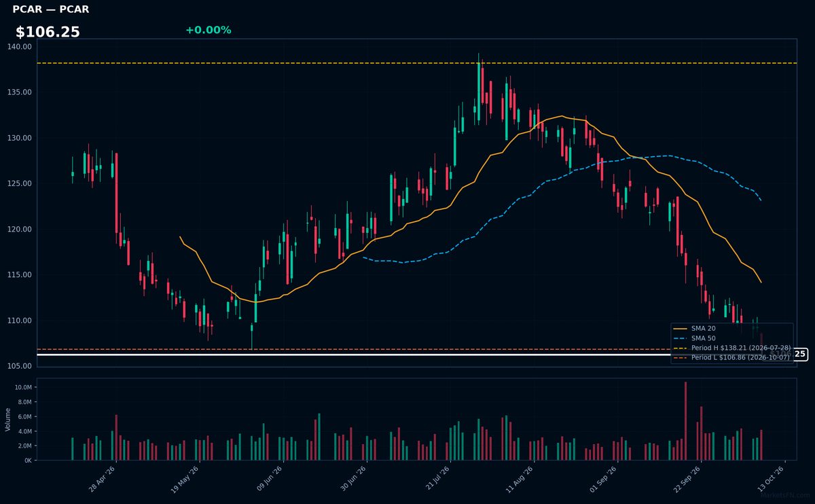Click the 120.00 price axis label
Viewport: 815px width, 504px height.
click(x=20, y=229)
